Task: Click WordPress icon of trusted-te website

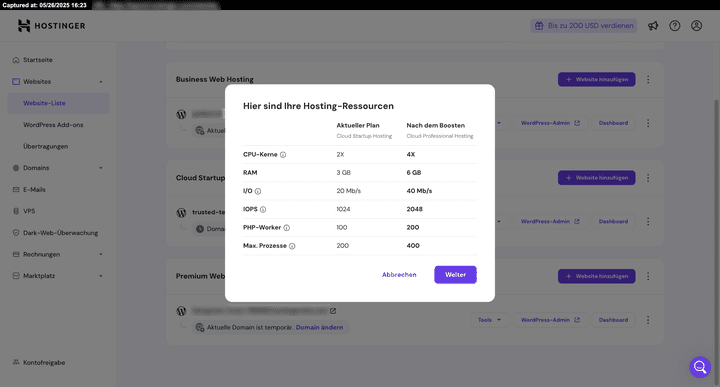Action: [x=181, y=213]
